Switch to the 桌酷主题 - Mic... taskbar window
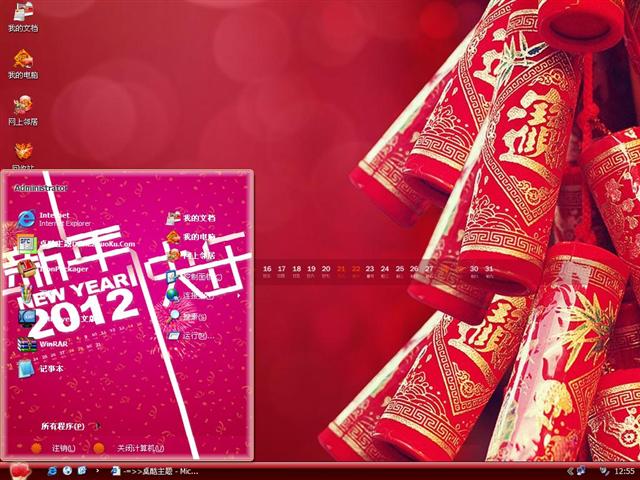This screenshot has width=640, height=480. [154, 471]
